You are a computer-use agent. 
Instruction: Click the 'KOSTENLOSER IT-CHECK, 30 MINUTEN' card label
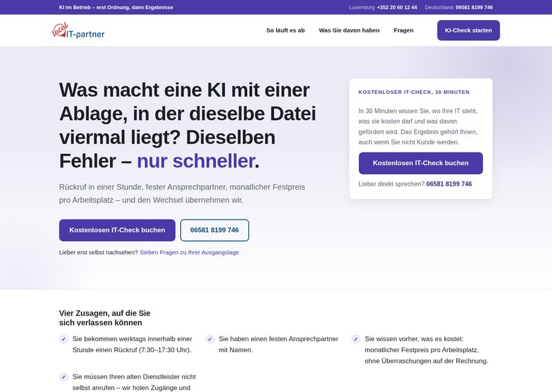click(x=414, y=92)
